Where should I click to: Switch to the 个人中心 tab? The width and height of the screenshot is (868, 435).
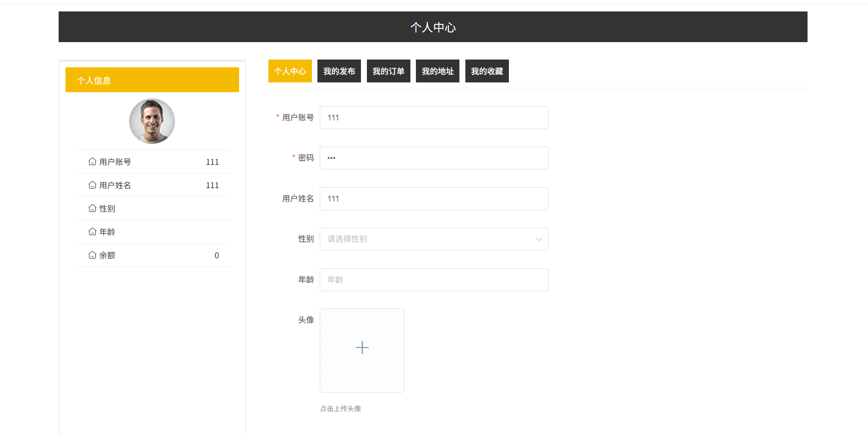290,71
